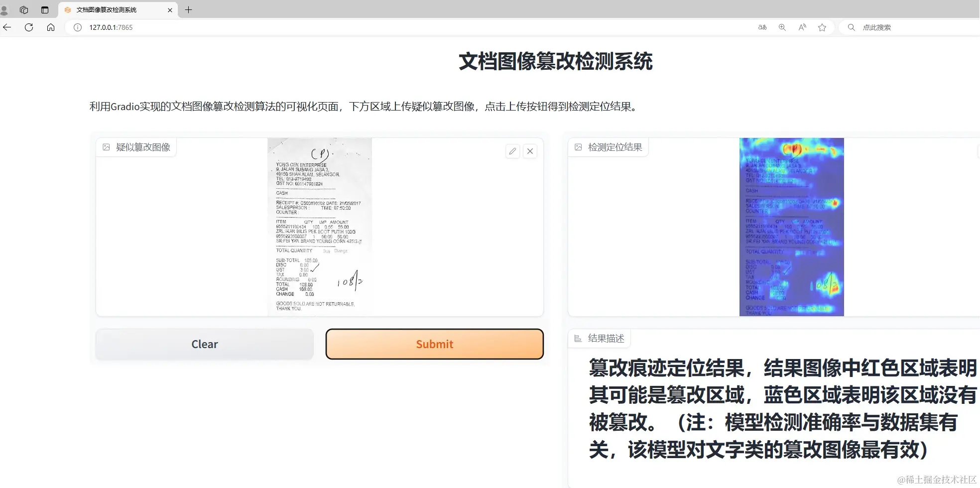Image resolution: width=980 pixels, height=488 pixels.
Task: Open the workspaces icon in title bar
Action: [x=24, y=10]
